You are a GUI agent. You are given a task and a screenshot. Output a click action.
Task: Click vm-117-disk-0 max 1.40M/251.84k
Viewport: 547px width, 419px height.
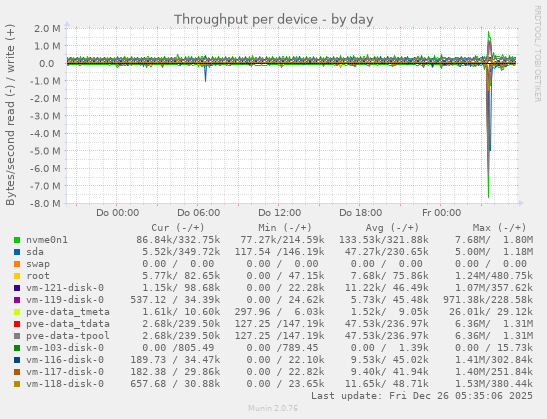pyautogui.click(x=494, y=372)
